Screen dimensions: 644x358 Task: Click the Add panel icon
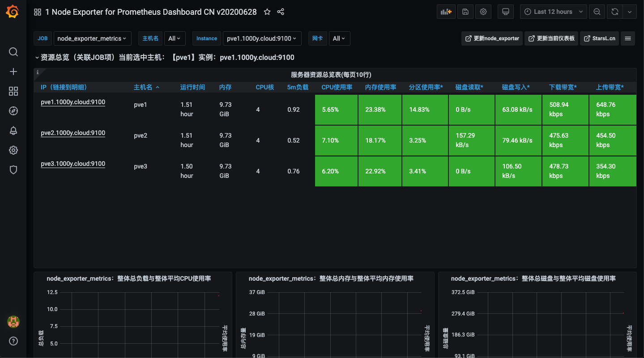(446, 12)
